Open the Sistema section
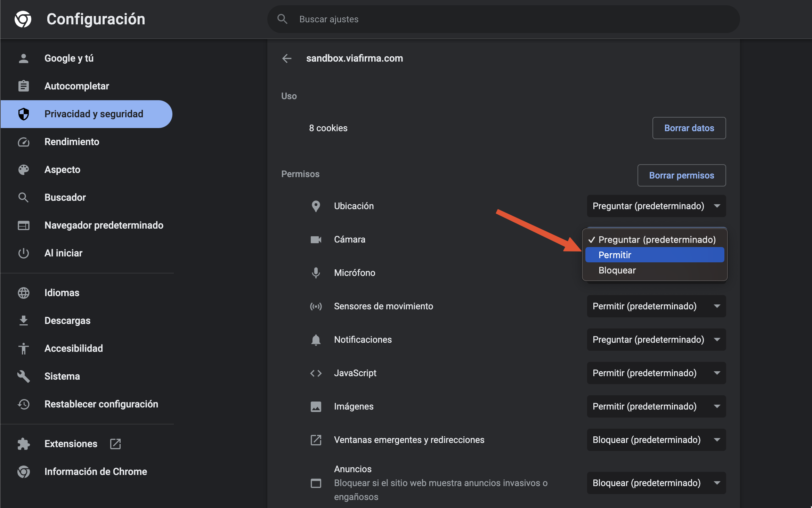Viewport: 812px width, 508px height. coord(87,376)
